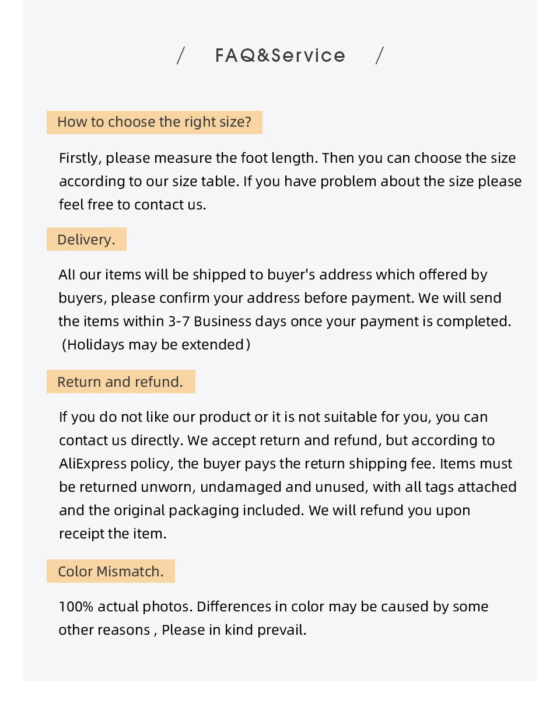The width and height of the screenshot is (560, 728).
Task: Click 'AliExpress policy' text
Action: click(x=116, y=464)
